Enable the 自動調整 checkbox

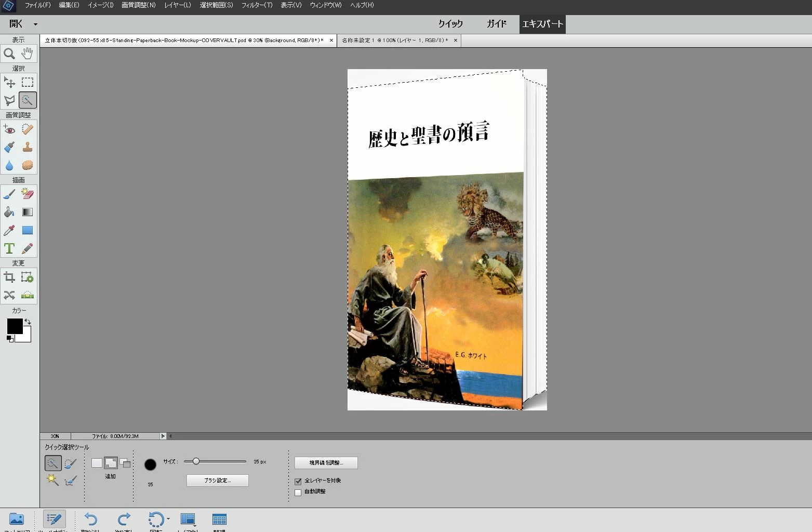[298, 492]
